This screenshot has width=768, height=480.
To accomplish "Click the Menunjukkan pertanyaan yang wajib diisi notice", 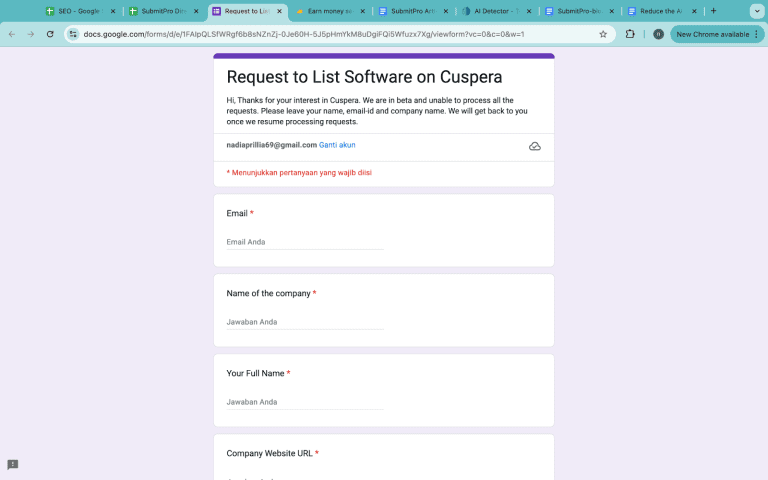I will pyautogui.click(x=299, y=172).
